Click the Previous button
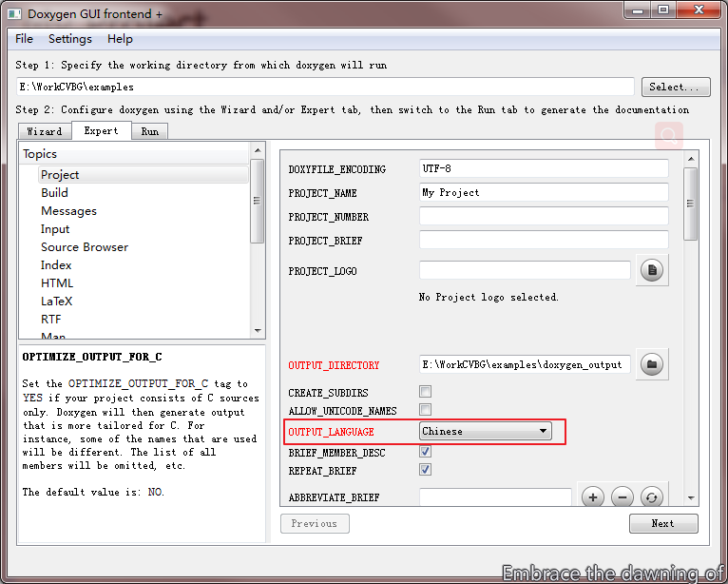Screen dimensions: 728x584 click(x=315, y=523)
